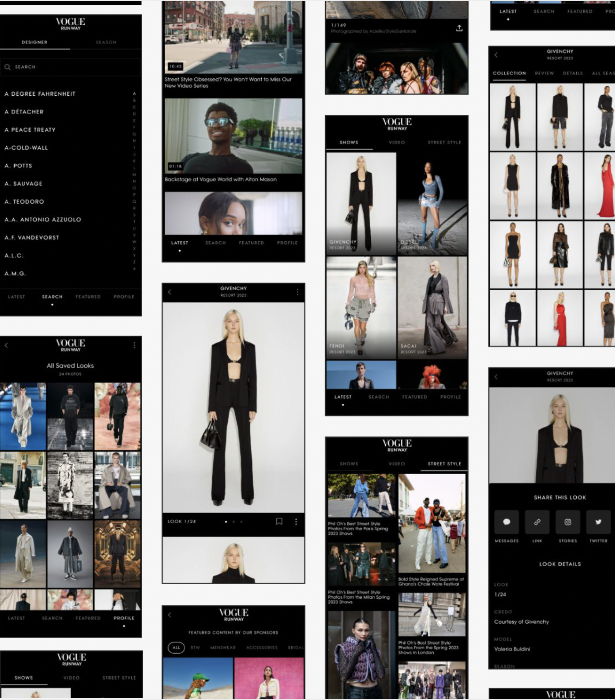
Task: Bookmark Givenchy look 1/24
Action: [279, 522]
